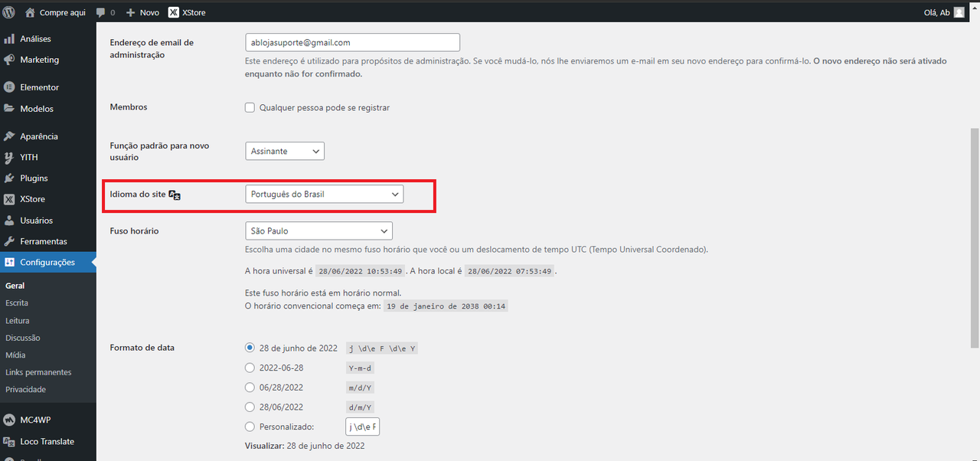
Task: Open the Assinante default role dropdown
Action: click(x=285, y=151)
